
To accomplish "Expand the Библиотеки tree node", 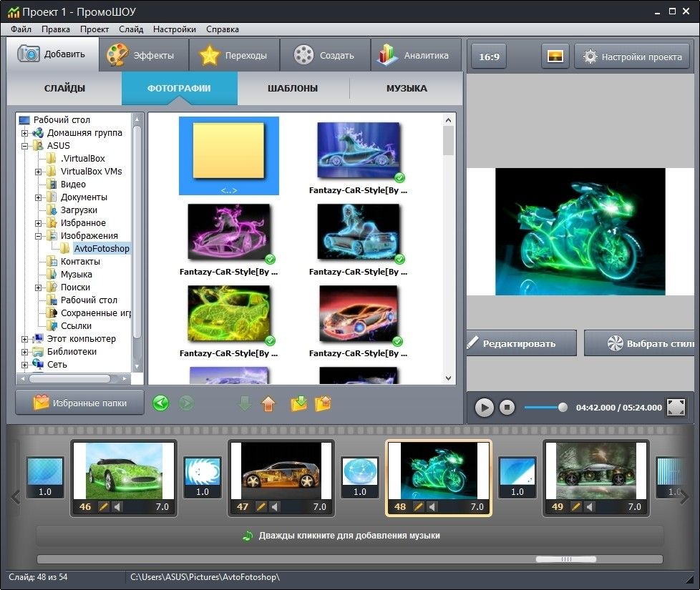I will click(25, 352).
